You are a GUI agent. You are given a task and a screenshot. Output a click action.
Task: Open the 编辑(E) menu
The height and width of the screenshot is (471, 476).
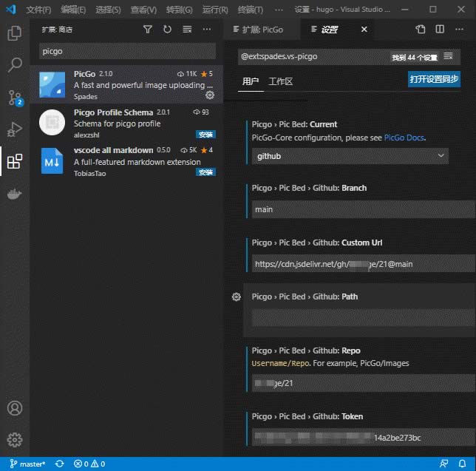click(73, 10)
